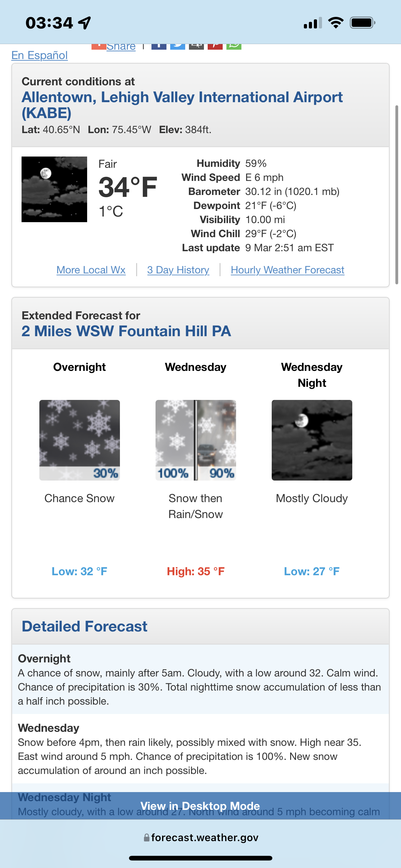Image resolution: width=401 pixels, height=868 pixels.
Task: Tap the Wednesday snow then rain icon
Action: tap(196, 440)
